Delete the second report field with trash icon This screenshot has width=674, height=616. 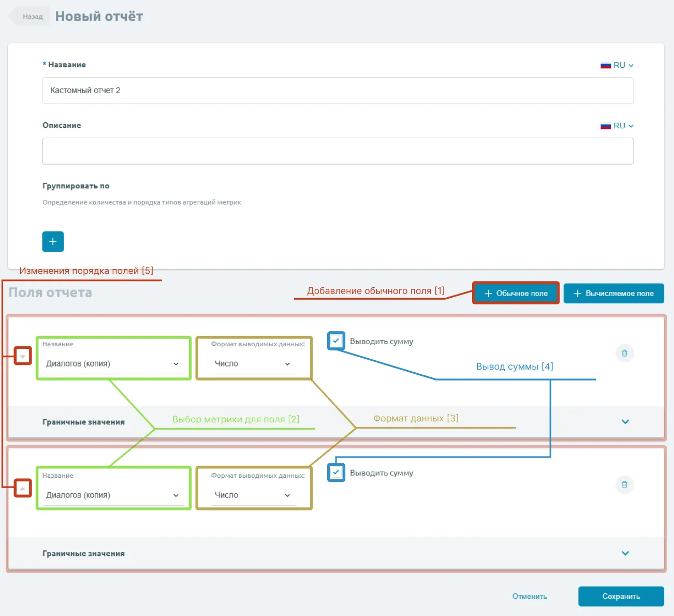(624, 485)
